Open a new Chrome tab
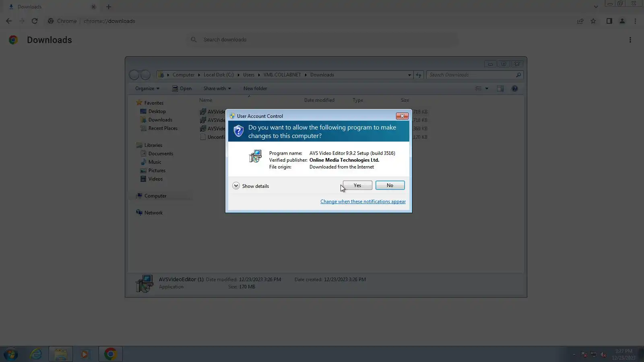The height and width of the screenshot is (362, 644). [108, 7]
